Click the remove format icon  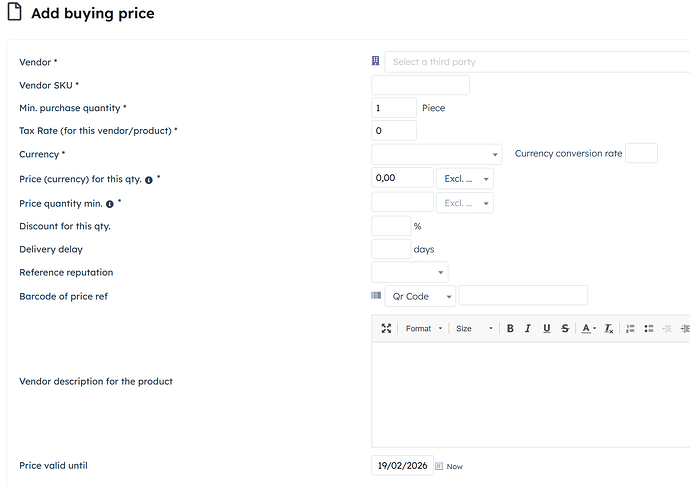(608, 328)
